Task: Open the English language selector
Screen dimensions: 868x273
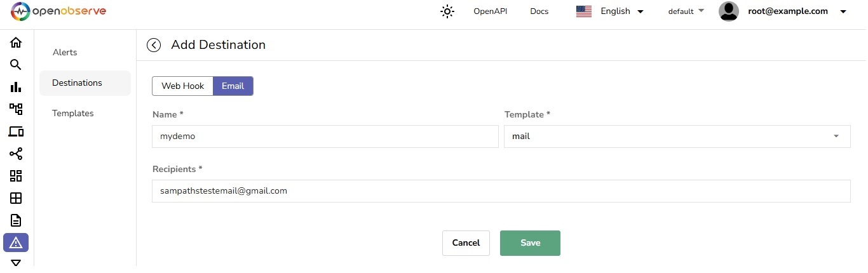Action: coord(610,11)
